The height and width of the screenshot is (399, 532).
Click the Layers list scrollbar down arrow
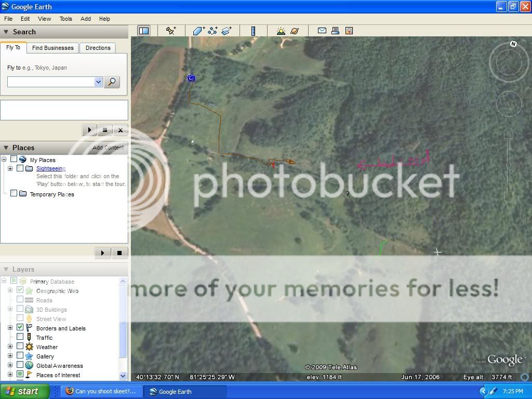click(123, 376)
